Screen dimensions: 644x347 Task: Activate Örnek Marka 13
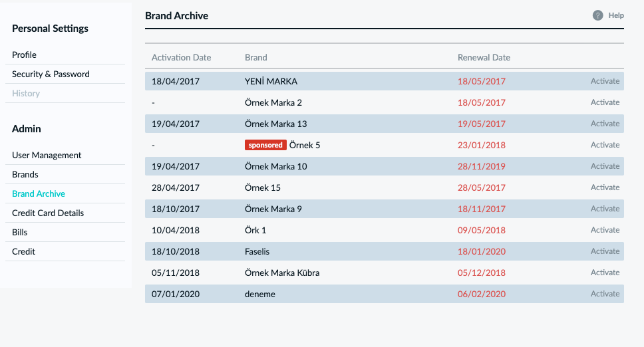pyautogui.click(x=605, y=124)
